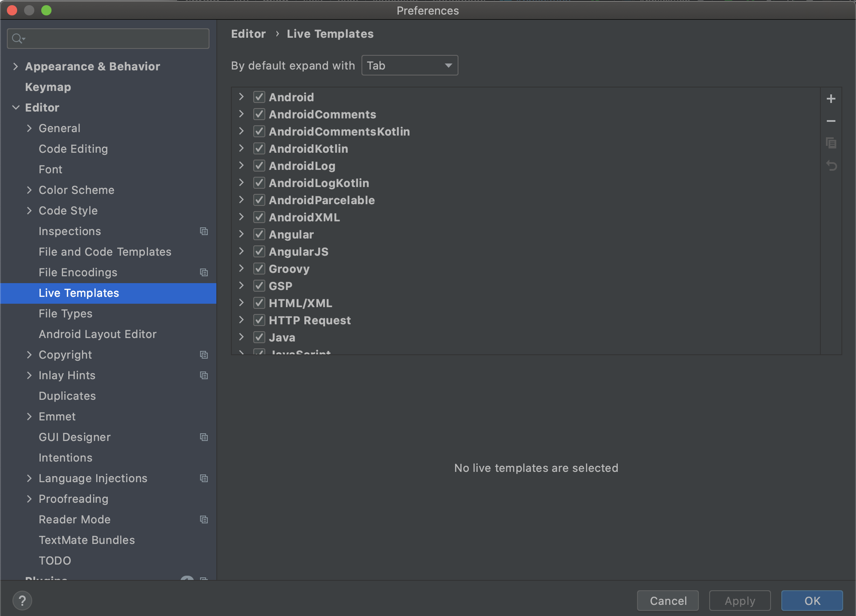Viewport: 856px width, 616px height.
Task: Click the add template plus icon
Action: coord(831,99)
